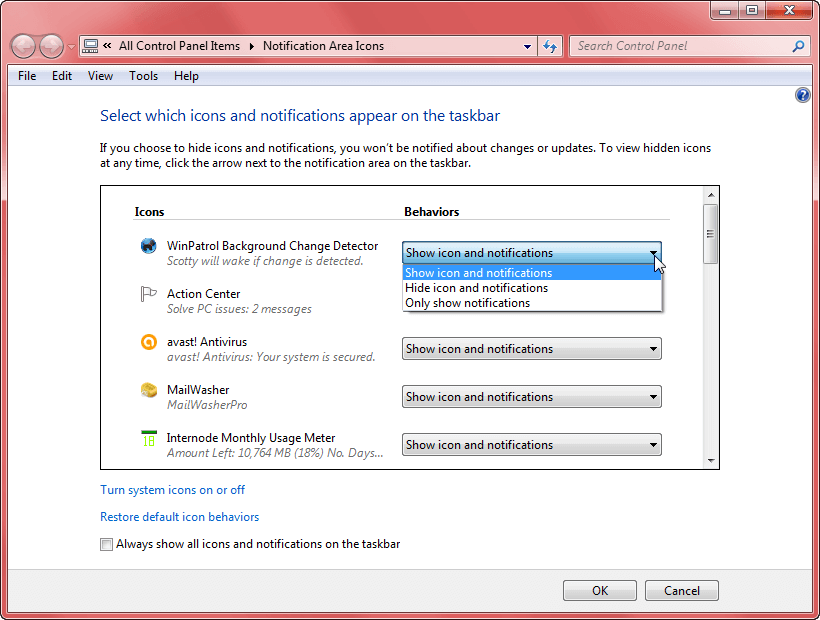Go back with the Back arrow button
The width and height of the screenshot is (820, 620).
pyautogui.click(x=23, y=47)
